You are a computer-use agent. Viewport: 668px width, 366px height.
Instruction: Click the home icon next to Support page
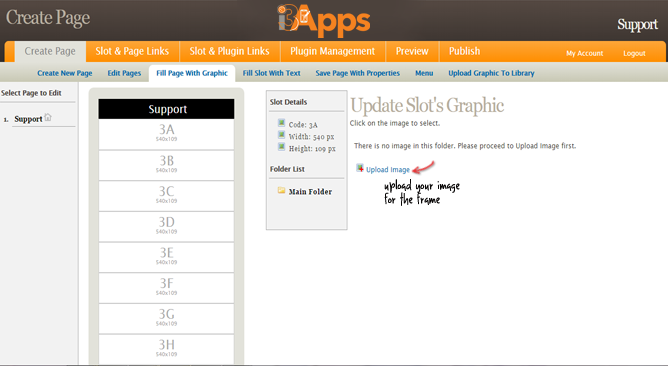click(48, 117)
